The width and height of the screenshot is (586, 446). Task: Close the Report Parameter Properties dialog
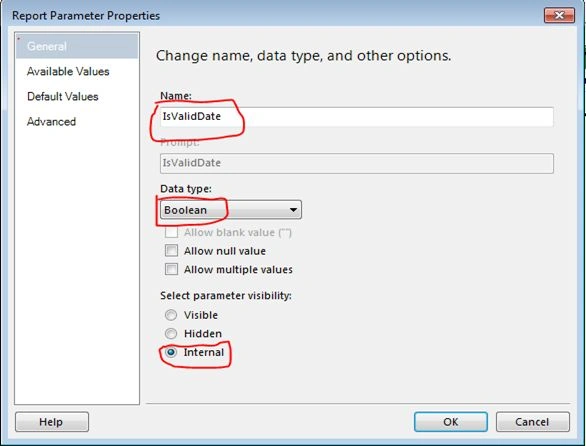point(559,15)
